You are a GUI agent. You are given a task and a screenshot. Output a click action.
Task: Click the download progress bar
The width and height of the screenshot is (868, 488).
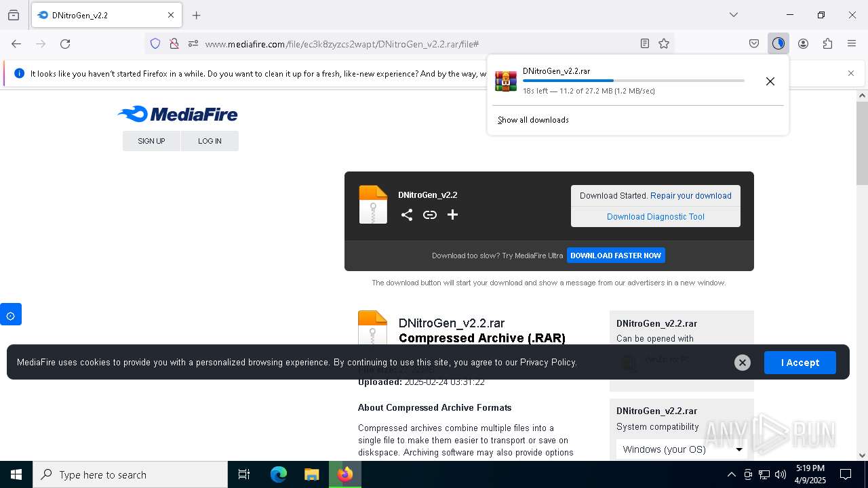pyautogui.click(x=633, y=81)
